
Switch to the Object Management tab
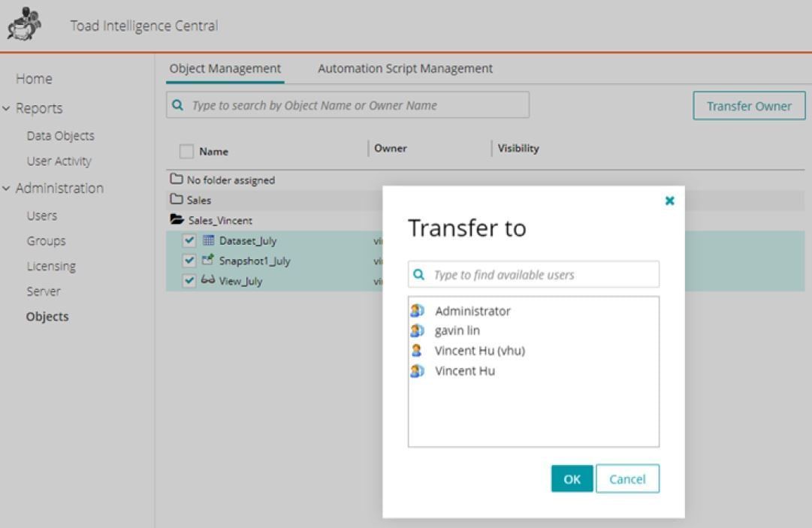click(225, 68)
